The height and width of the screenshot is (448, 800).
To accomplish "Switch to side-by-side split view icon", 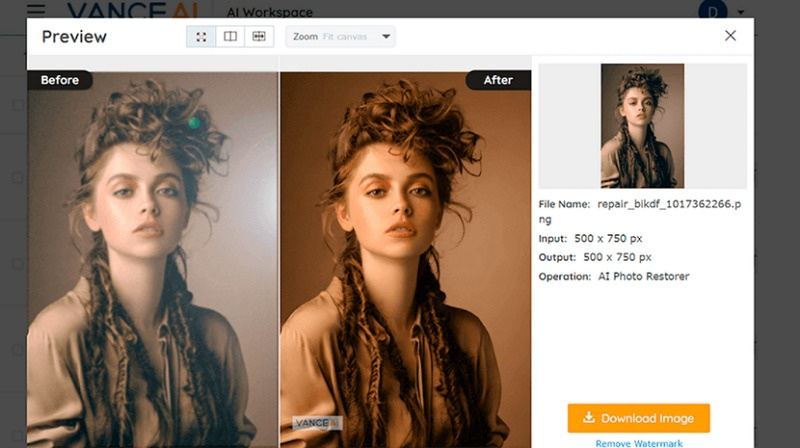I will click(230, 37).
